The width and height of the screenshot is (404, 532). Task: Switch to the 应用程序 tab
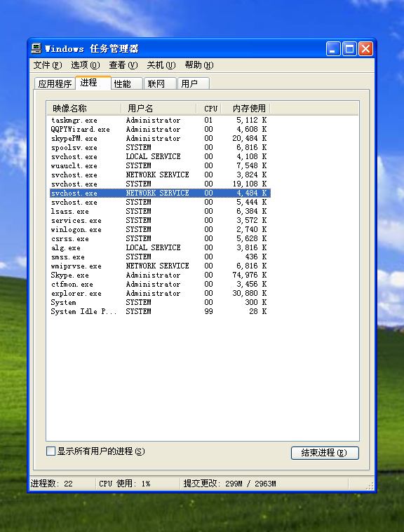point(55,83)
